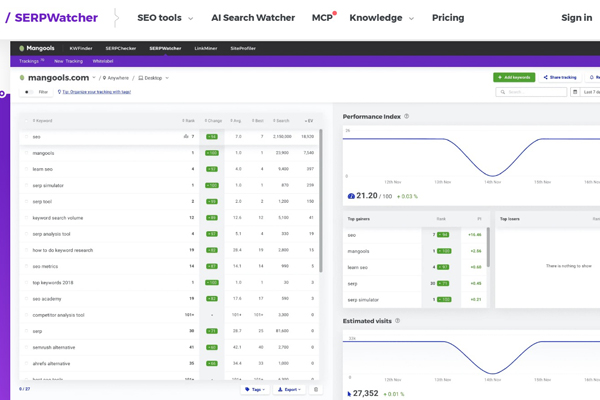Screen dimensions: 600x400
Task: Click the Sign in link
Action: tap(576, 18)
